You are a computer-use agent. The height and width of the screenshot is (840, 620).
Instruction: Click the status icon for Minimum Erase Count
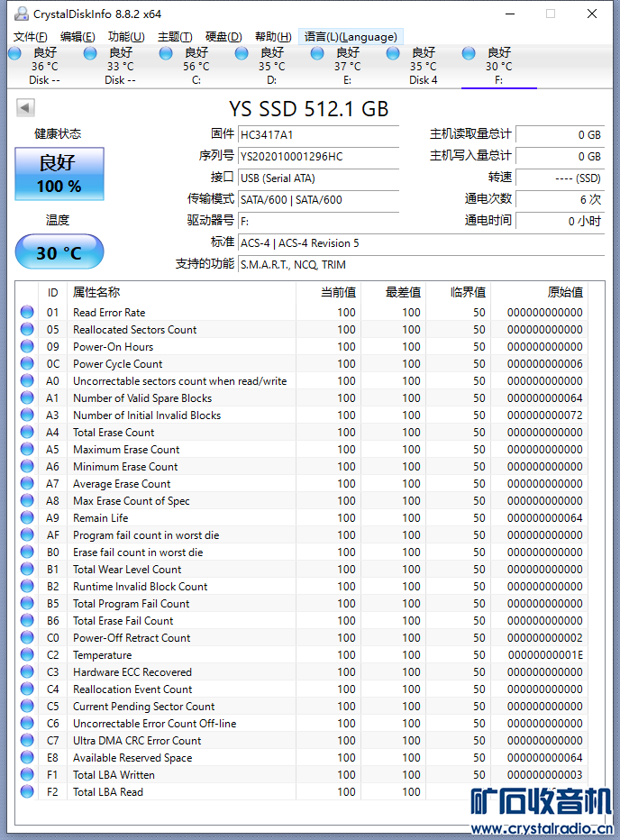tap(27, 466)
